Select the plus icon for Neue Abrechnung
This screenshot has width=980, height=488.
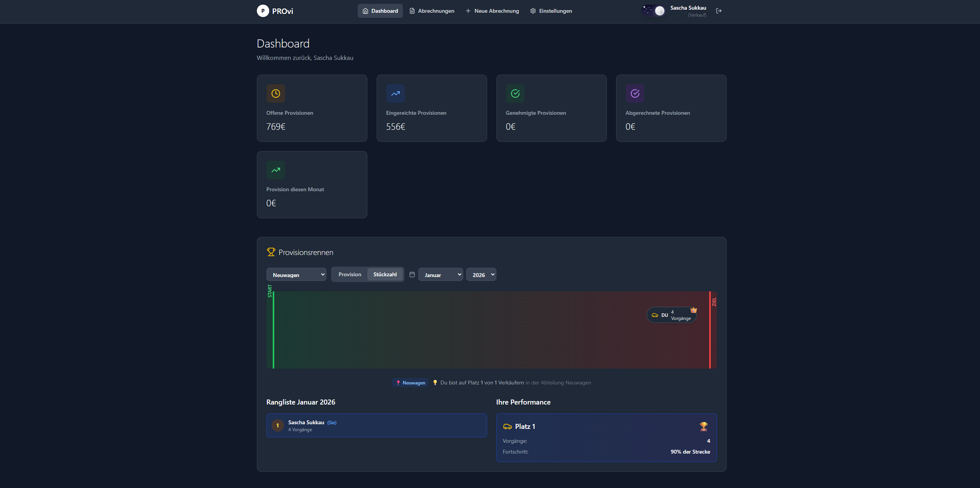(467, 11)
